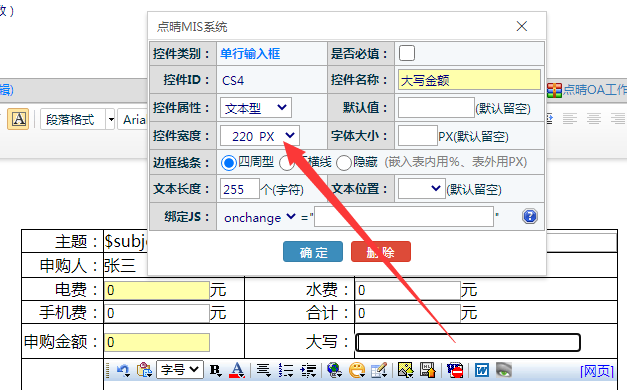Click the blue help icon beside the JS field

click(x=529, y=216)
